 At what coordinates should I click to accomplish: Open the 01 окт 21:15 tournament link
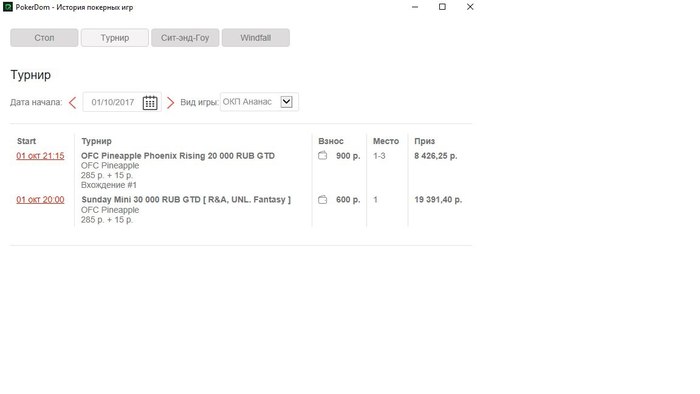tap(40, 156)
